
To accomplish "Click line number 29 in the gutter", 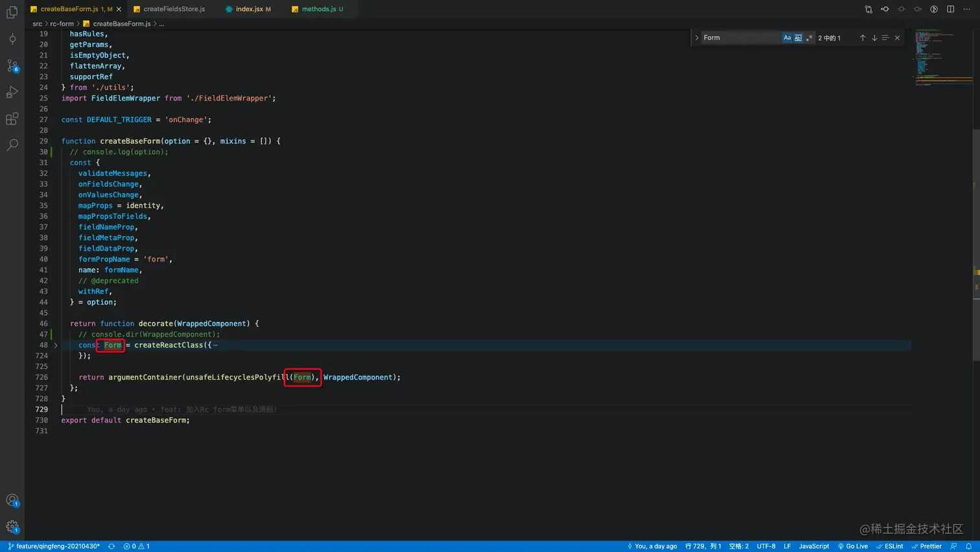I will point(43,141).
